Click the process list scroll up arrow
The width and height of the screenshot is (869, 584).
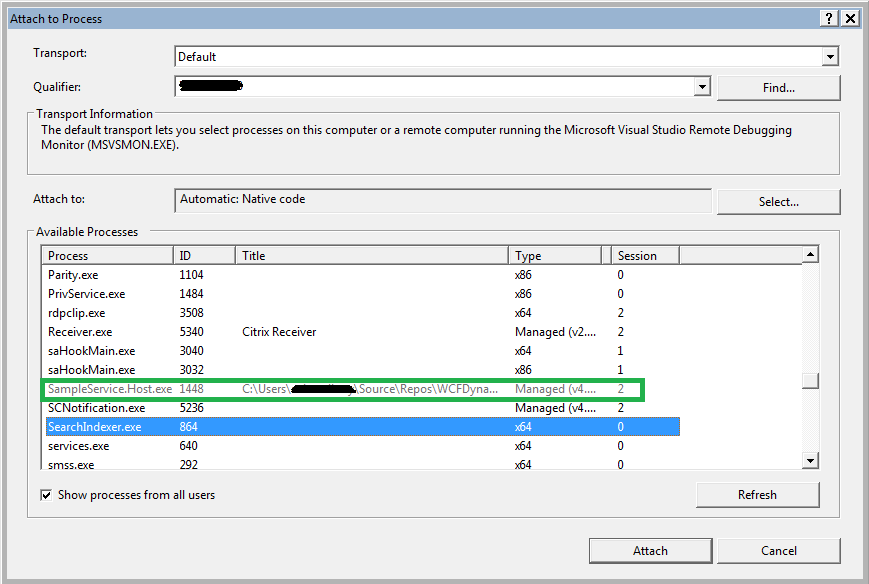pos(810,255)
